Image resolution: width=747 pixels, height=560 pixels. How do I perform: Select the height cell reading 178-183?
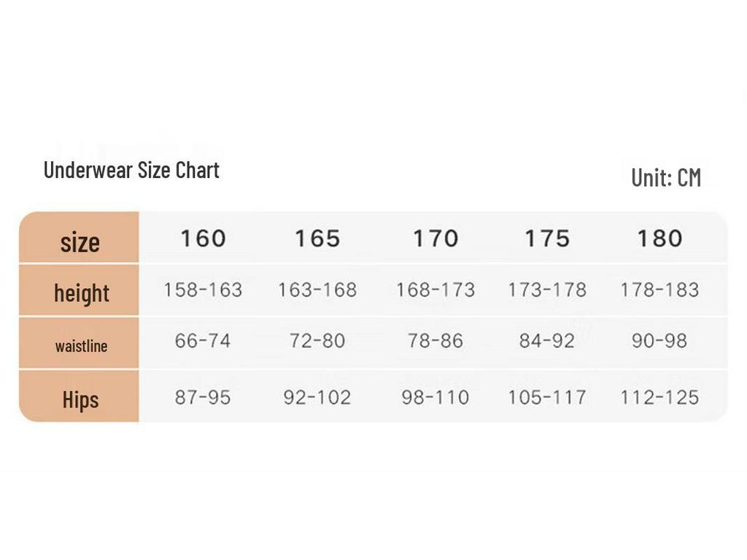click(659, 290)
